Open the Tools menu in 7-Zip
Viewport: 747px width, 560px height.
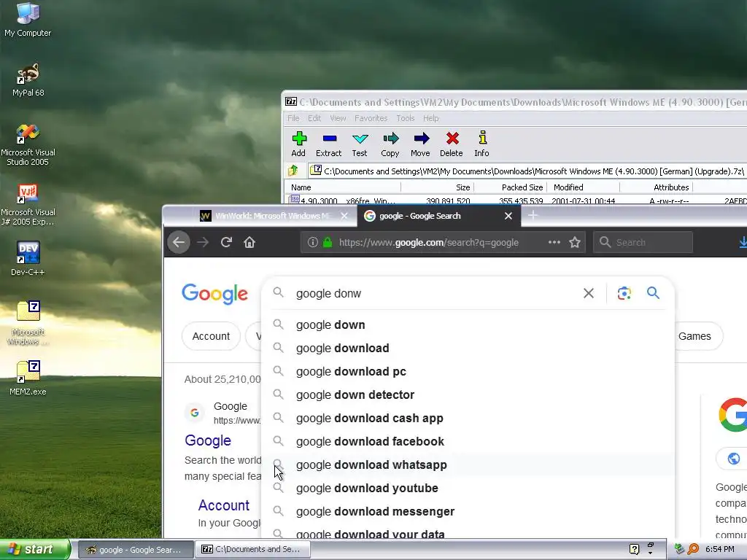point(406,118)
